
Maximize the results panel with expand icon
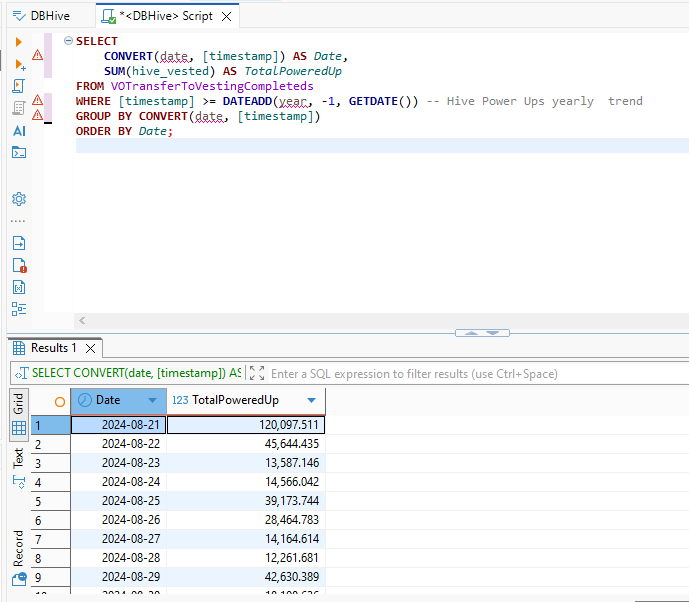point(257,373)
